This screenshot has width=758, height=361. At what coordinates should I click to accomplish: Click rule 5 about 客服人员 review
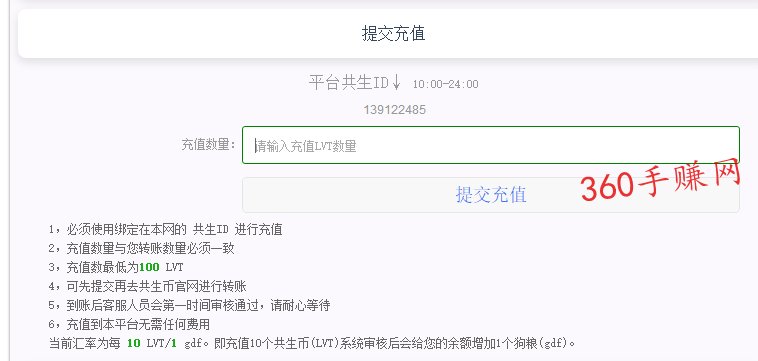(x=190, y=305)
